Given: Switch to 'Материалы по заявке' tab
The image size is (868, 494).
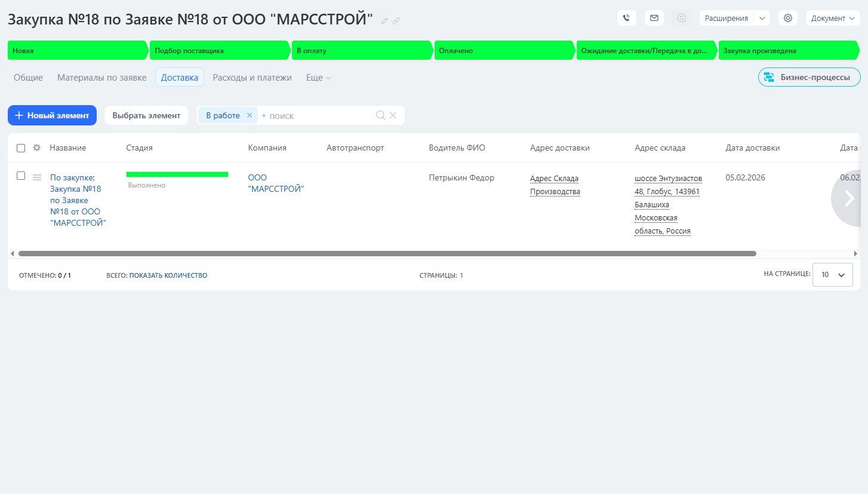Looking at the screenshot, I should pos(101,78).
